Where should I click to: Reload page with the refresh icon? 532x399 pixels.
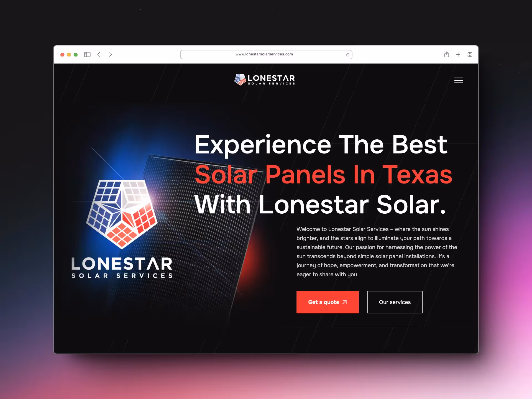click(x=347, y=55)
